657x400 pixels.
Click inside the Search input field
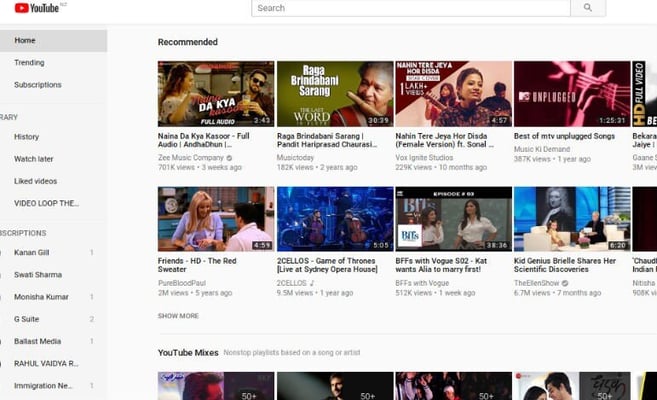(410, 8)
